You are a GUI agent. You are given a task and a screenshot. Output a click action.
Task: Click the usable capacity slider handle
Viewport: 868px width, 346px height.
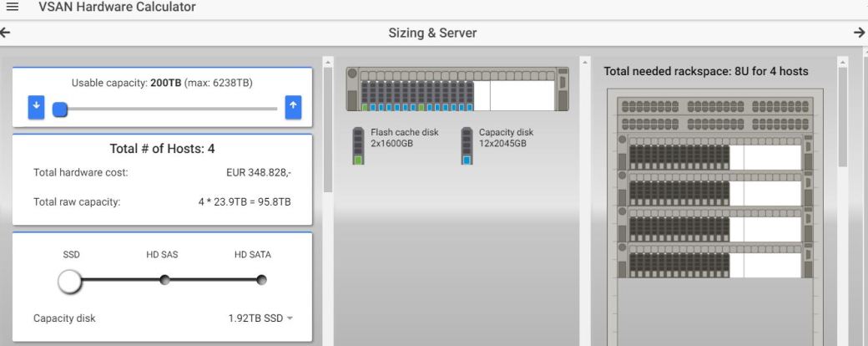(x=60, y=109)
